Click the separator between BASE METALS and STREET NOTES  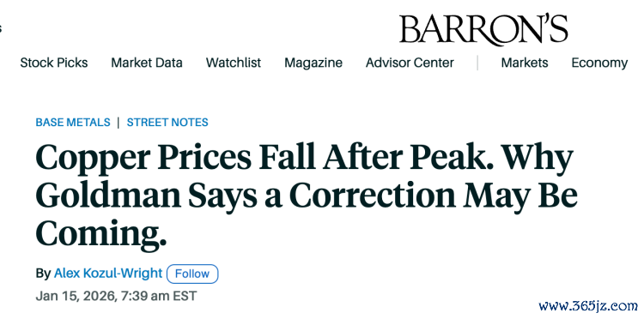point(118,122)
